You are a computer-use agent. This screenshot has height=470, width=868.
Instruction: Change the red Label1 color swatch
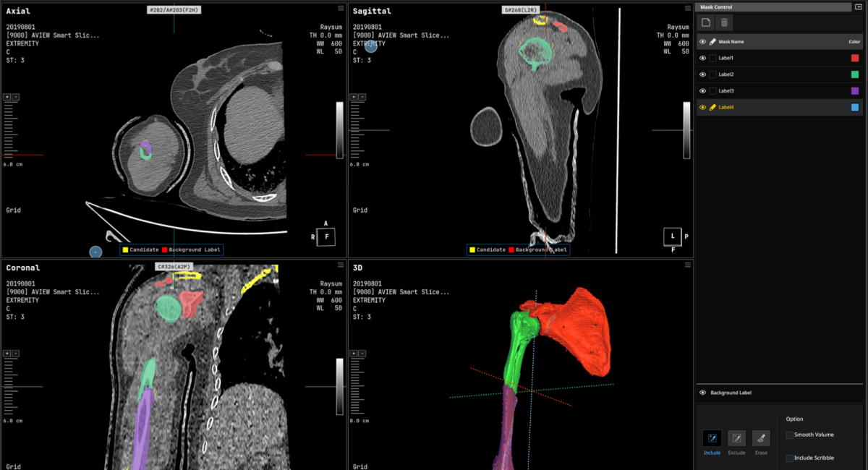855,58
